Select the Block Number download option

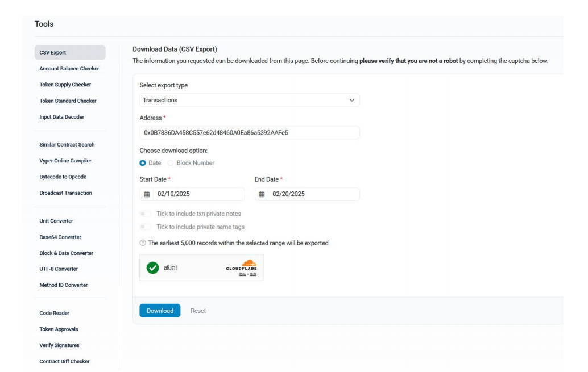(x=171, y=163)
